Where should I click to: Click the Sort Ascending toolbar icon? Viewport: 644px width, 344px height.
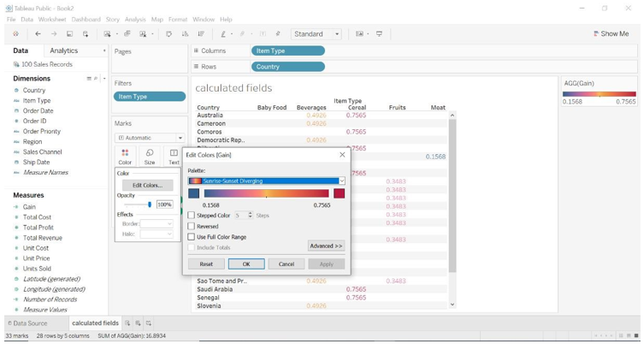185,34
